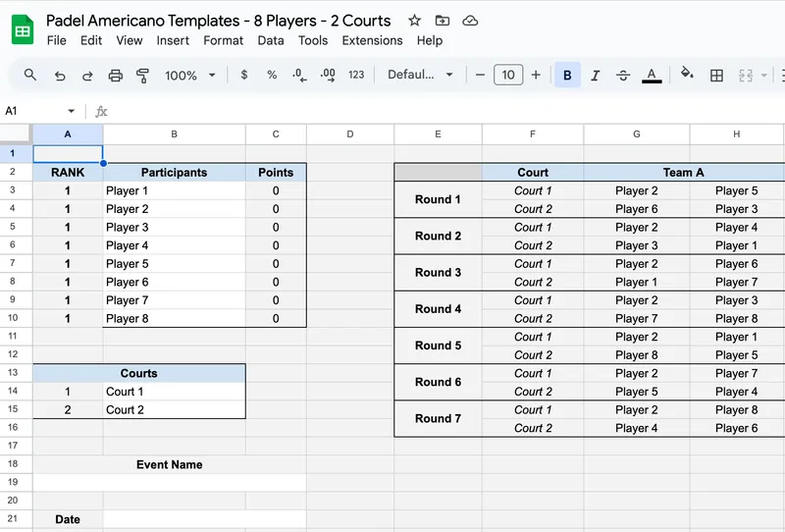Screen dimensions: 785x532
Task: Click the Move to folder icon
Action: coord(443,21)
